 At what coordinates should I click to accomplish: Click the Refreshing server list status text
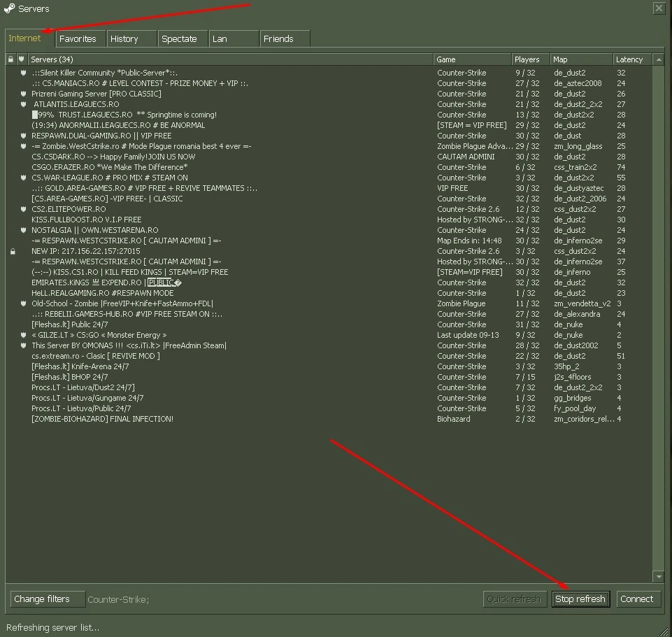click(x=52, y=628)
